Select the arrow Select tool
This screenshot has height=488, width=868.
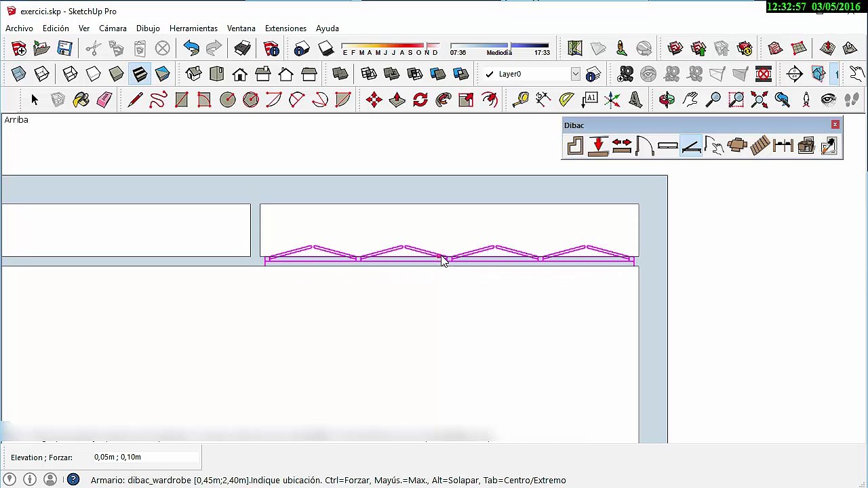pos(35,100)
